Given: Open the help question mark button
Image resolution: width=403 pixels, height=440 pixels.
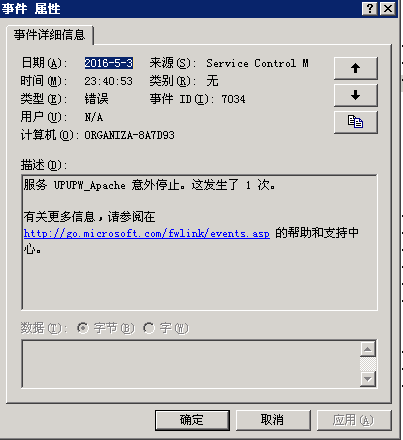Looking at the screenshot, I should click(x=370, y=8).
